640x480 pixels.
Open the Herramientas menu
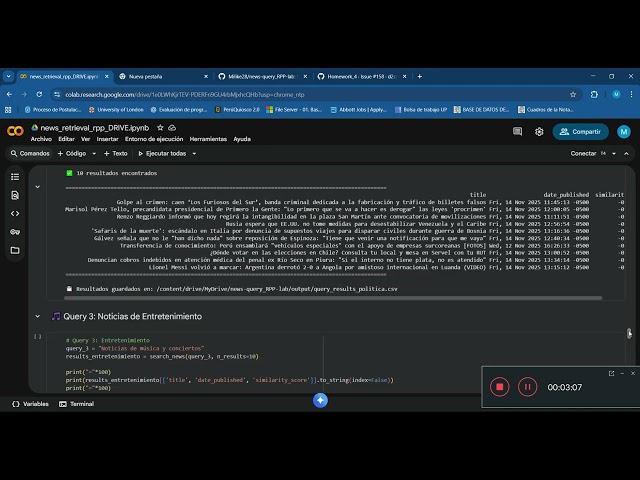click(x=208, y=139)
